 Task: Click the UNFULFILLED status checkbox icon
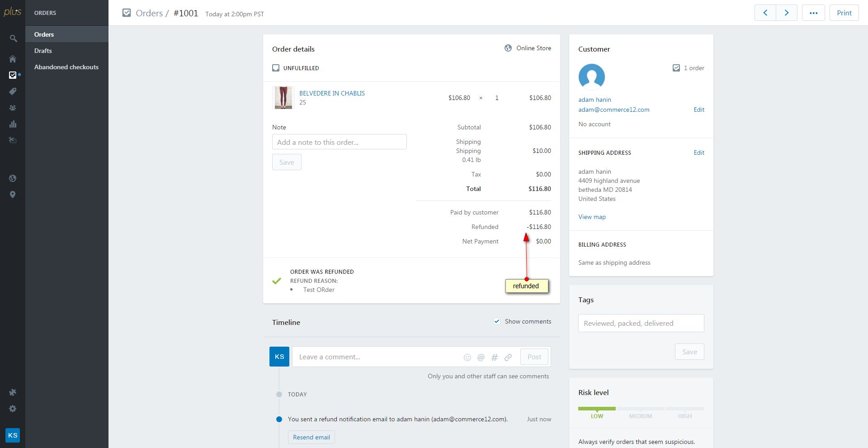[276, 68]
